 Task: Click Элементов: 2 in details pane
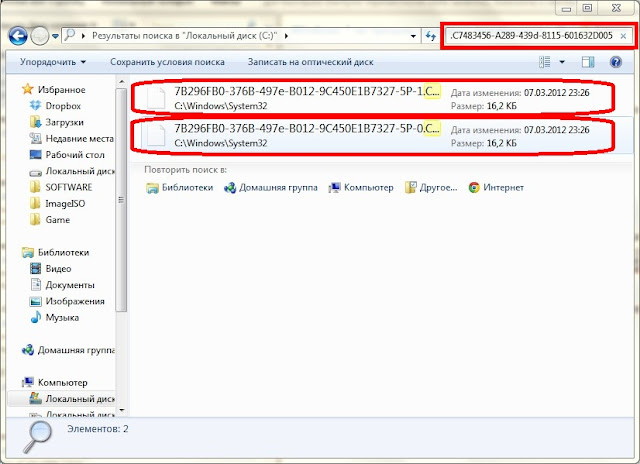98,429
